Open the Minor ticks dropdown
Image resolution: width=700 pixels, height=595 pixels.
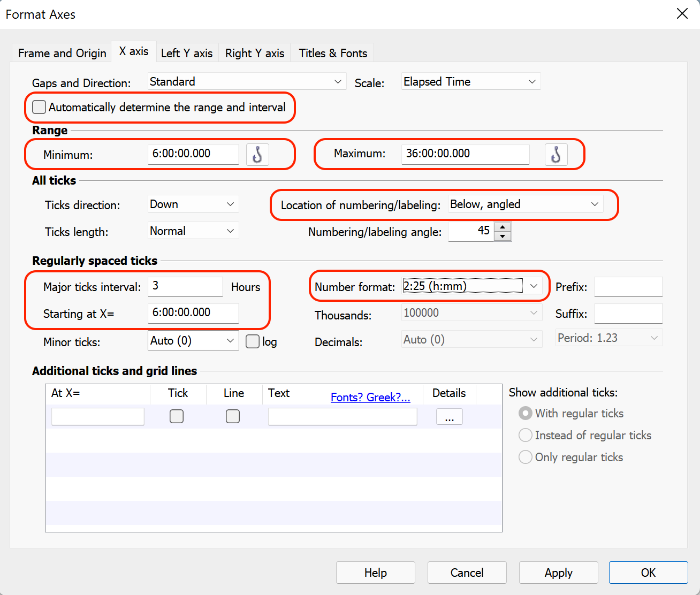[x=193, y=340]
